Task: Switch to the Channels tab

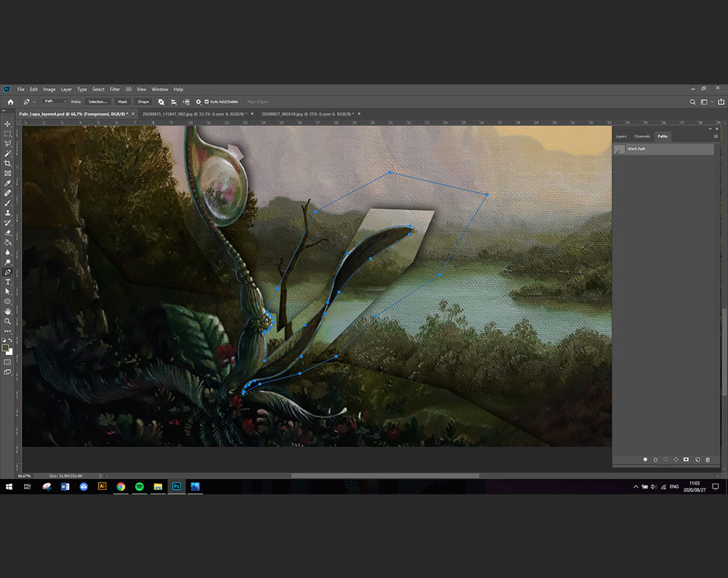Action: coord(641,136)
